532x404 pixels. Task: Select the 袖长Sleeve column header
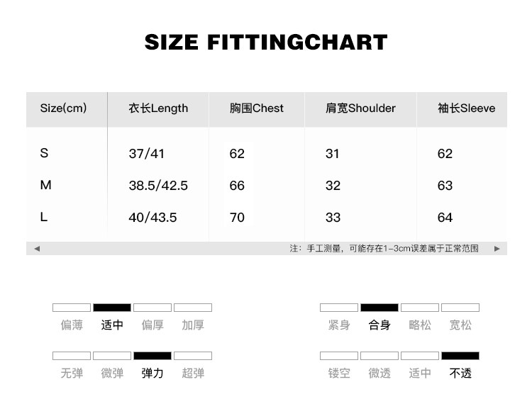pos(466,108)
